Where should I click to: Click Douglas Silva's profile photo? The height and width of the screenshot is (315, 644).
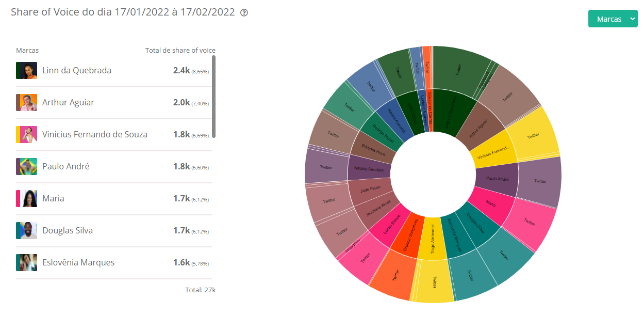point(26,231)
